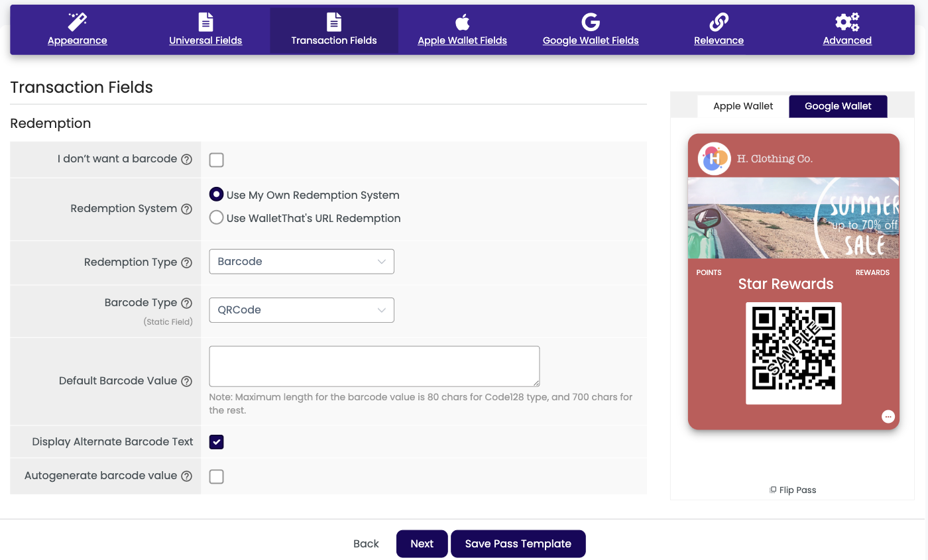The width and height of the screenshot is (928, 560).
Task: Open help icon beside Redemption Type
Action: [187, 262]
